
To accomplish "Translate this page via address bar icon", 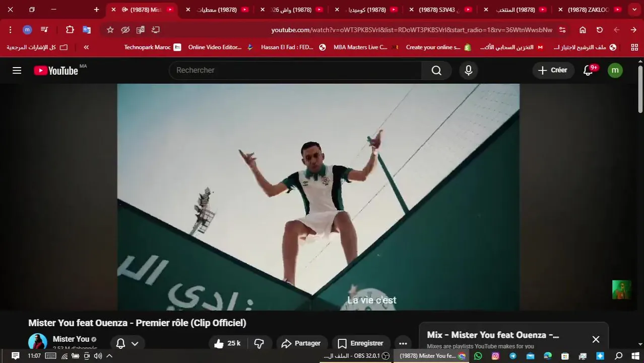I will (x=141, y=30).
